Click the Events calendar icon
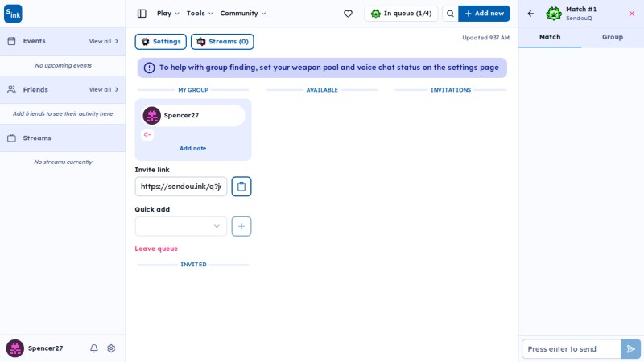 (11, 41)
